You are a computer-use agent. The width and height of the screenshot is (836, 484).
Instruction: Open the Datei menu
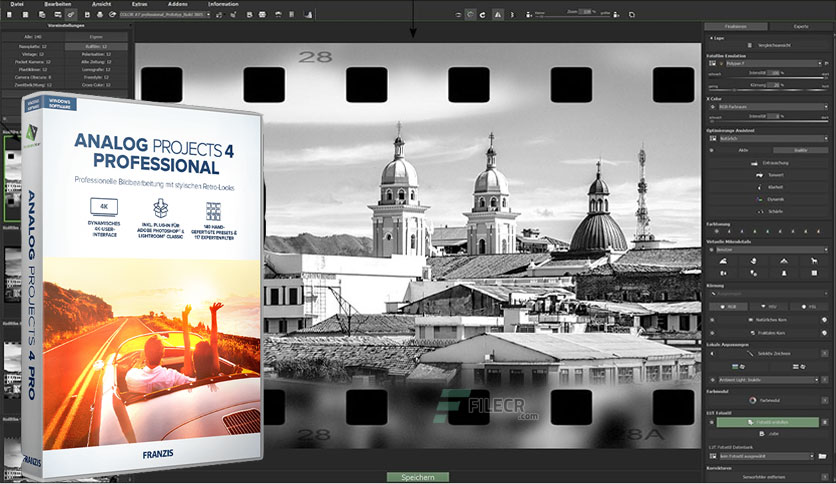click(17, 4)
